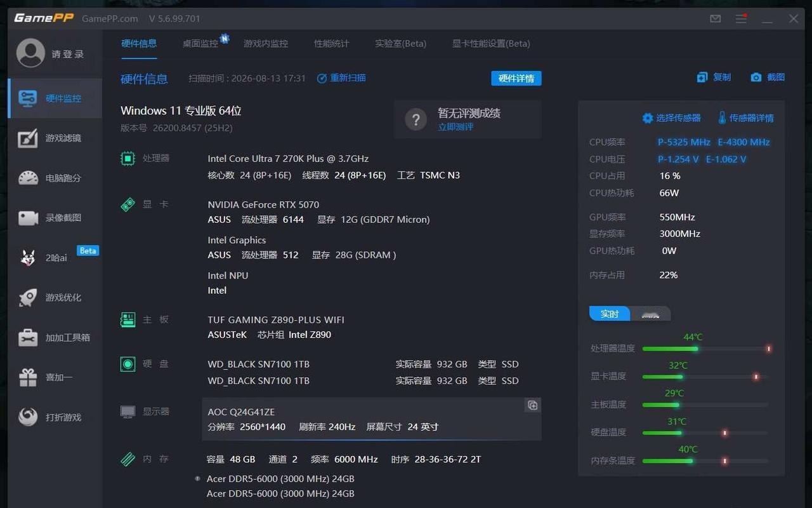Click the 主板温度 temperature bar
This screenshot has height=508, width=812.
705,404
